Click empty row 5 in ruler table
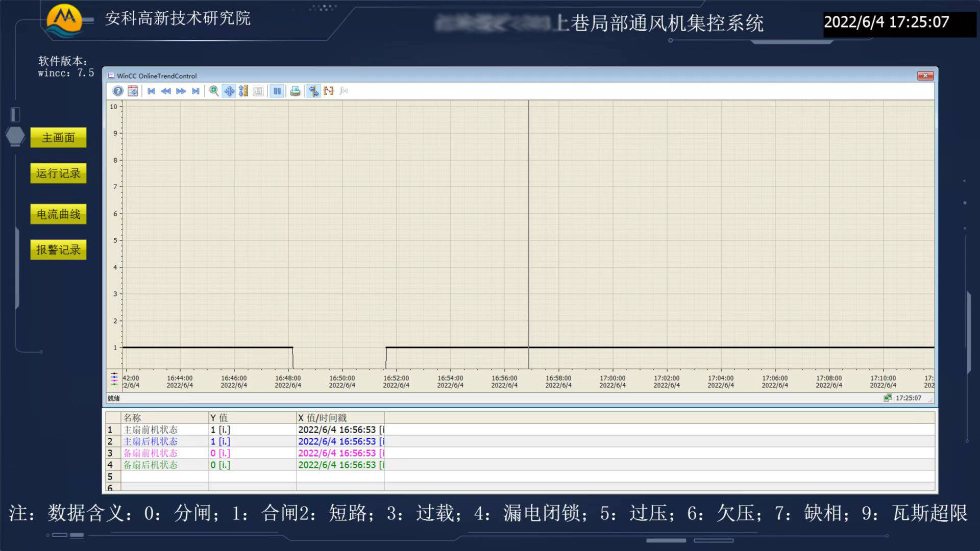The width and height of the screenshot is (980, 551). (520, 477)
